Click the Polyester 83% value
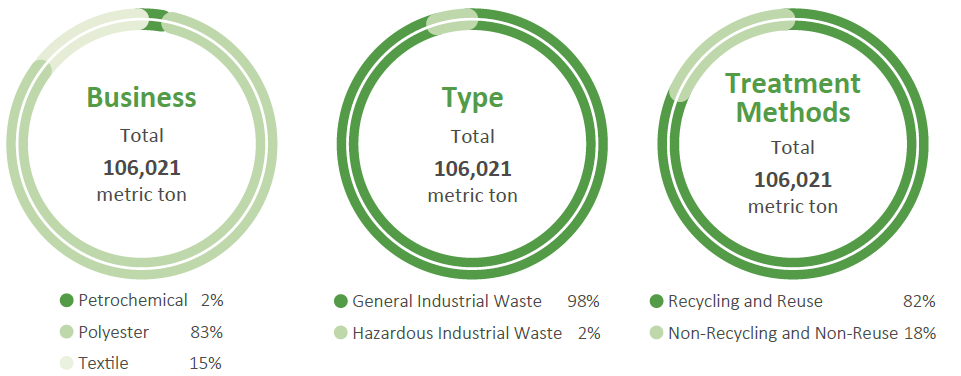Viewport: 961px width, 376px height. (206, 332)
